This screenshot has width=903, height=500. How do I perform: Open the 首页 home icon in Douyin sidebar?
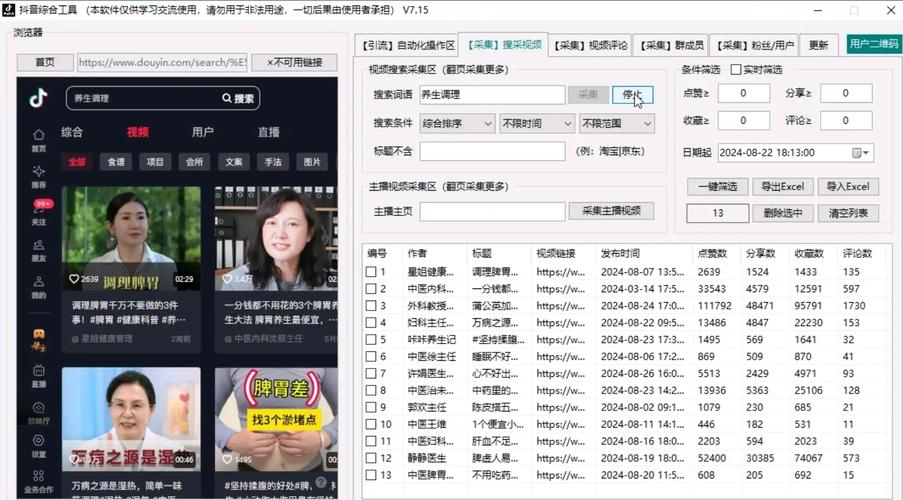pos(39,135)
